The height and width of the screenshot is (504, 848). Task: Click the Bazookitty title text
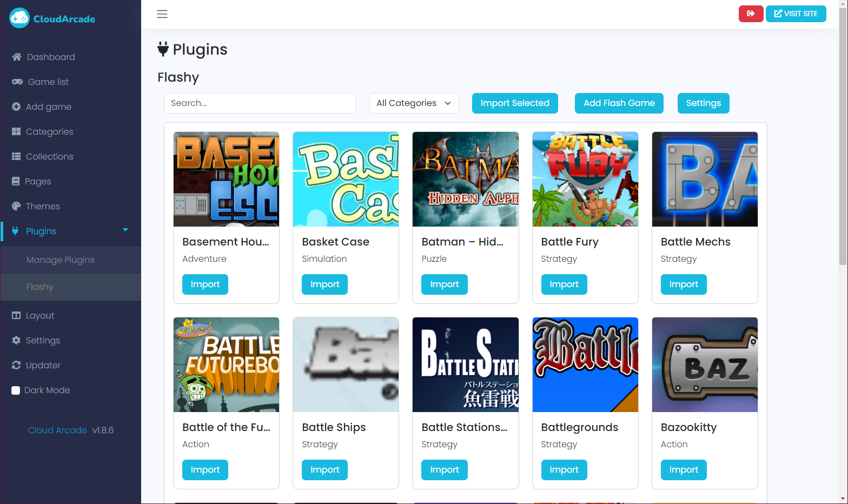point(688,427)
